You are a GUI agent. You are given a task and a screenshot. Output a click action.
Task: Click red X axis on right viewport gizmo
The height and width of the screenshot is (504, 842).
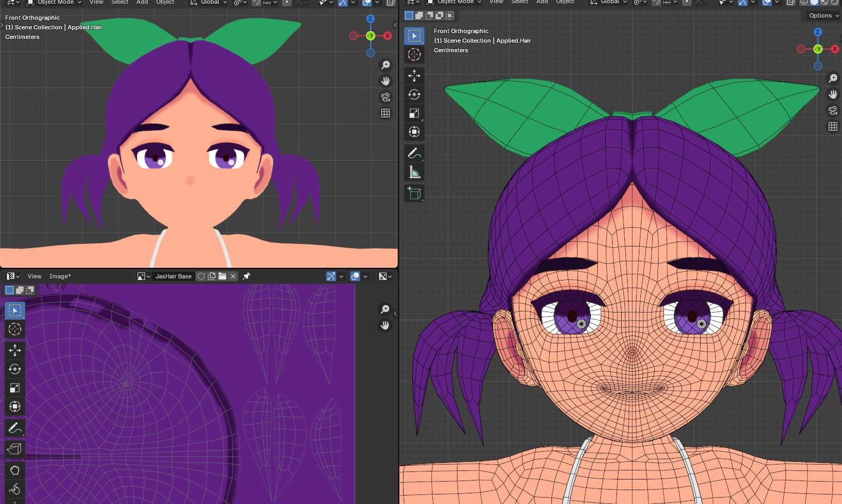(835, 49)
